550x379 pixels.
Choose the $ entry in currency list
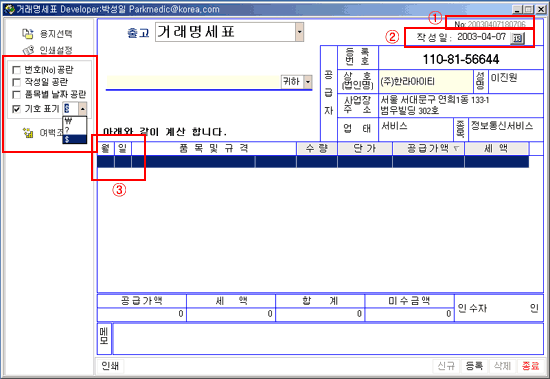(74, 139)
